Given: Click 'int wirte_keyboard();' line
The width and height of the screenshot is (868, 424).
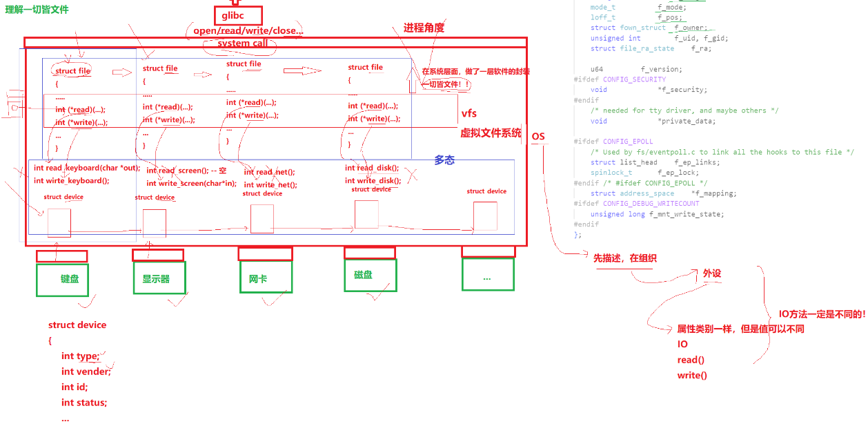Looking at the screenshot, I should click(71, 181).
